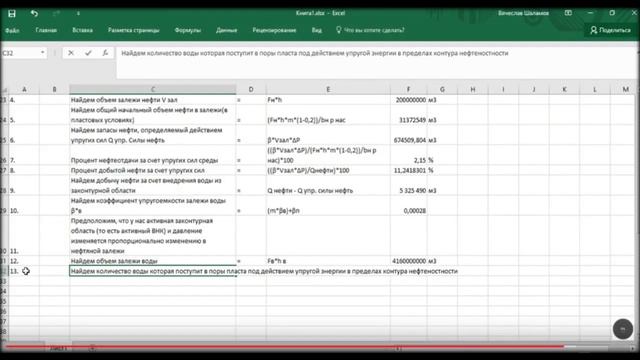
Task: Click the user name Вячеслав Шалаков
Action: [523, 13]
